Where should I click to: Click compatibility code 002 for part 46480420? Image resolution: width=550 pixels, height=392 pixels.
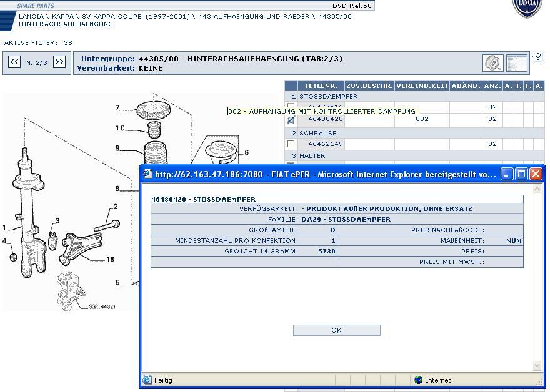point(422,119)
